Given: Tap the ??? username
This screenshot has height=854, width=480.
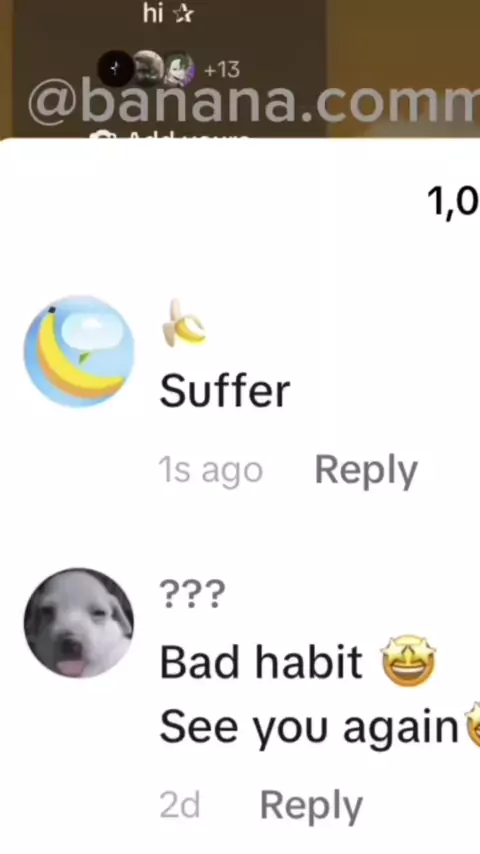Looking at the screenshot, I should (192, 594).
